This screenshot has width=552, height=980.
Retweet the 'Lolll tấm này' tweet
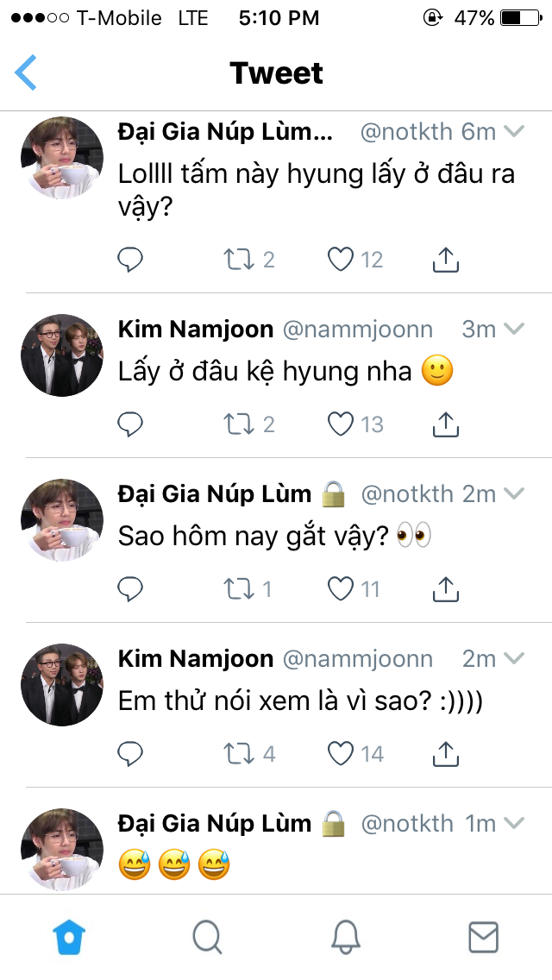point(235,259)
